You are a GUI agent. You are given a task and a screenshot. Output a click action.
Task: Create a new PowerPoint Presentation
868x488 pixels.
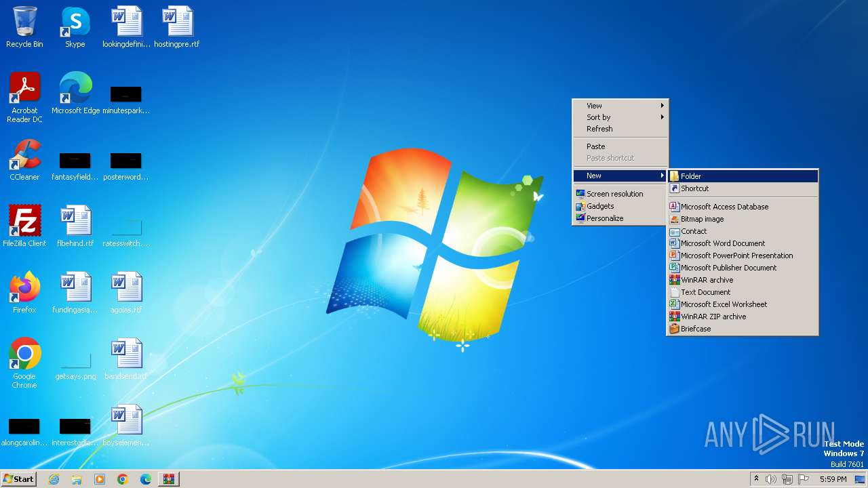point(743,256)
